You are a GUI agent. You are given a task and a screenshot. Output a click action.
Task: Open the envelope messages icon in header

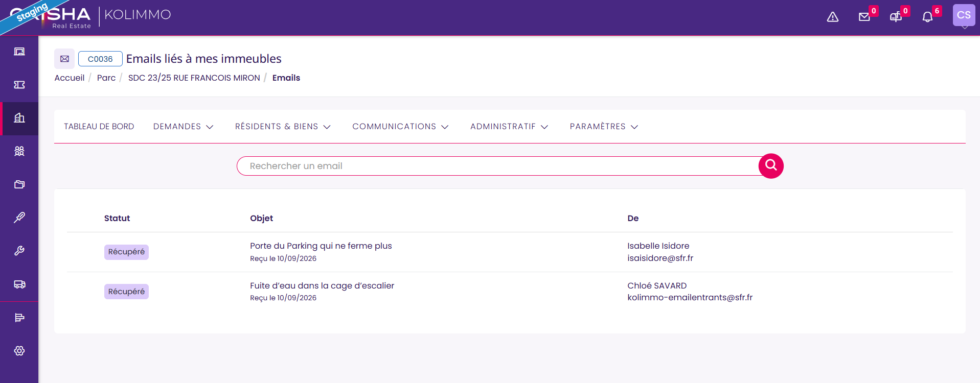coord(864,17)
